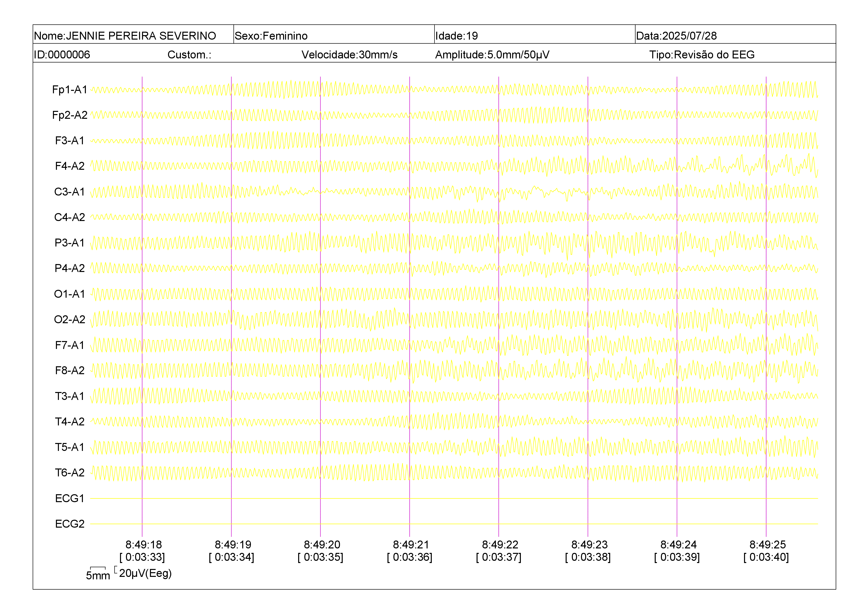Click the elapsed time [ 0:03:37]
This screenshot has width=868, height=614.
499,557
